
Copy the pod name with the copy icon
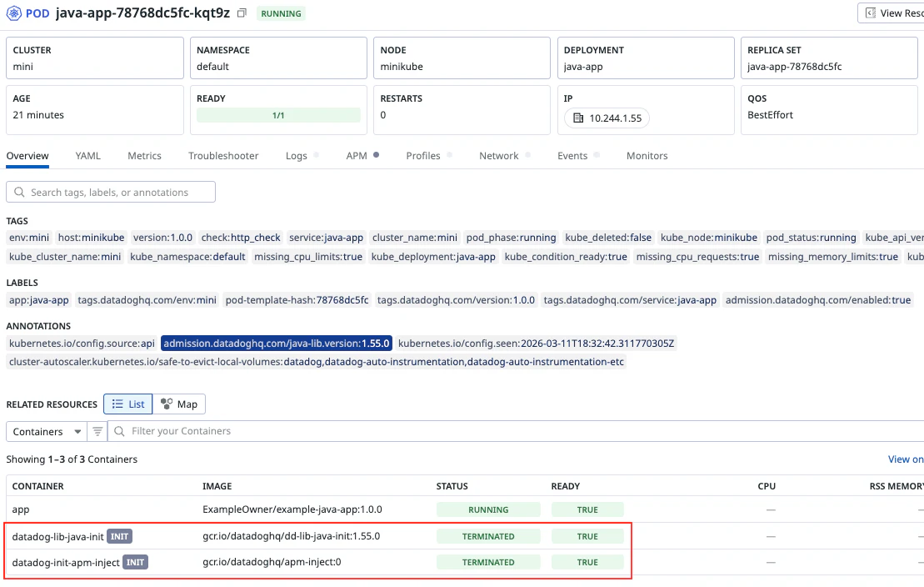pos(242,13)
